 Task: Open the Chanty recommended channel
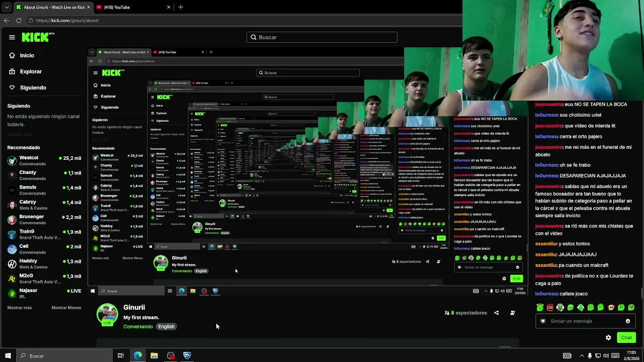pyautogui.click(x=44, y=175)
